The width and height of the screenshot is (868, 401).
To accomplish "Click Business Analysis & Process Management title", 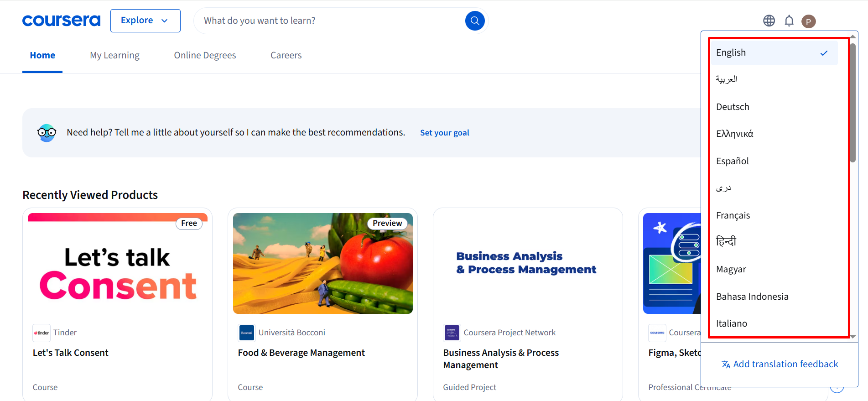I will 501,359.
